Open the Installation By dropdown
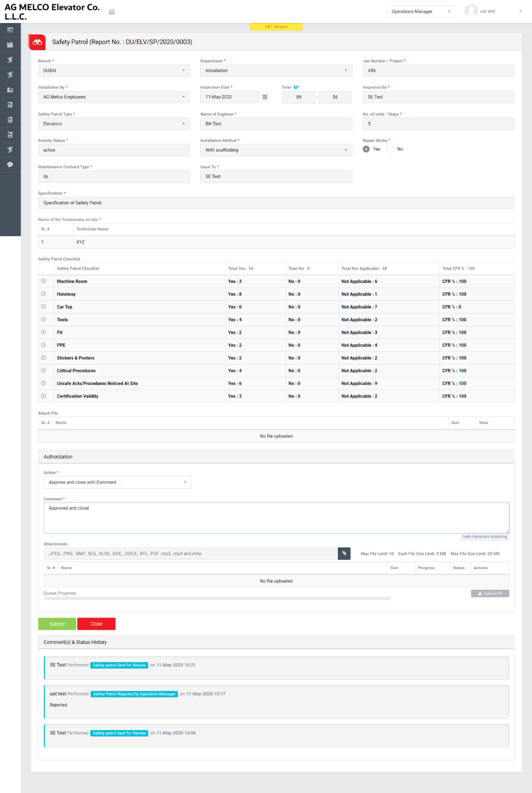This screenshot has height=793, width=532. click(114, 97)
